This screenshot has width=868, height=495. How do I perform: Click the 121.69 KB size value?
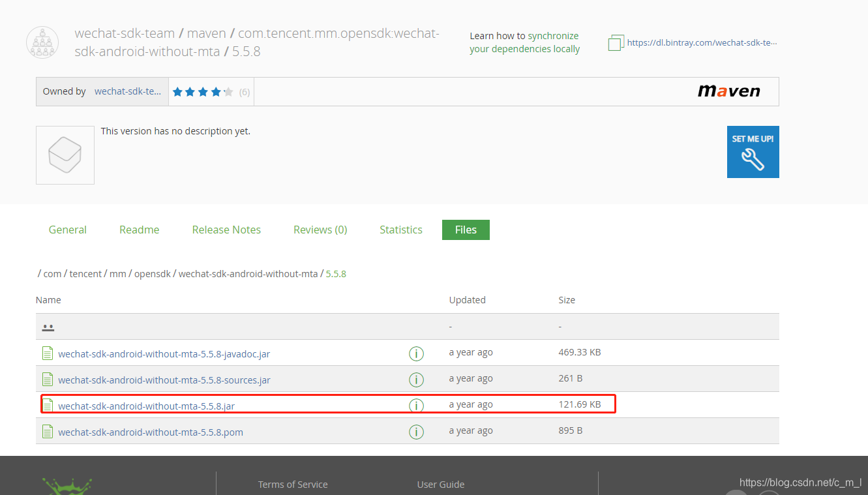pyautogui.click(x=580, y=404)
